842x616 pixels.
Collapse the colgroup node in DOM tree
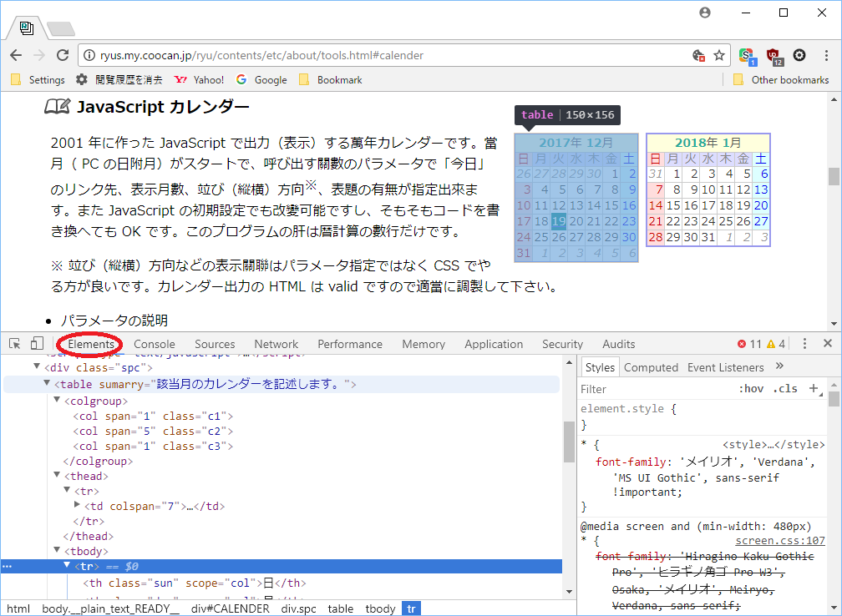click(58, 401)
